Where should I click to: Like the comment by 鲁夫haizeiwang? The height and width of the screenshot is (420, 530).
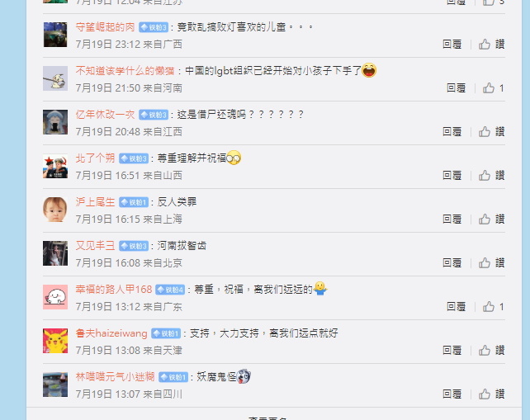point(491,351)
